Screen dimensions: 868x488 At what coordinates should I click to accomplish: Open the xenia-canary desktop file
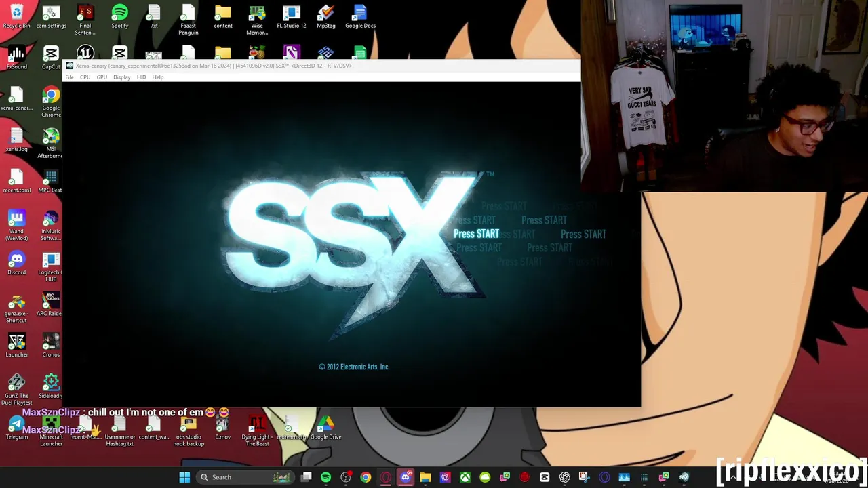16,98
